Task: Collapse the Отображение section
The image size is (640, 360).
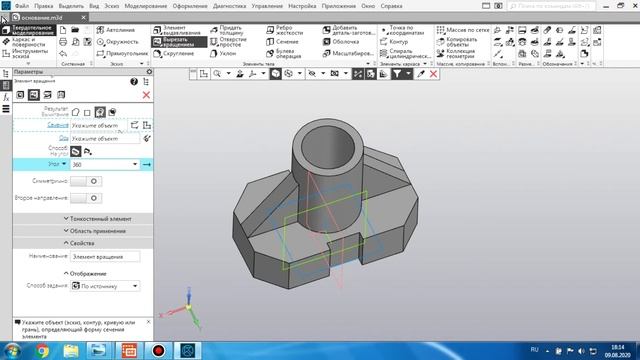Action: point(85,273)
